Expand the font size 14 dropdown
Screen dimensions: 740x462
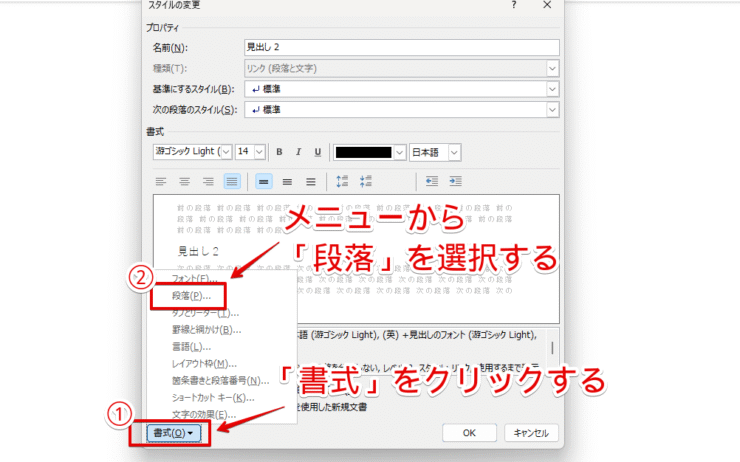coord(260,152)
